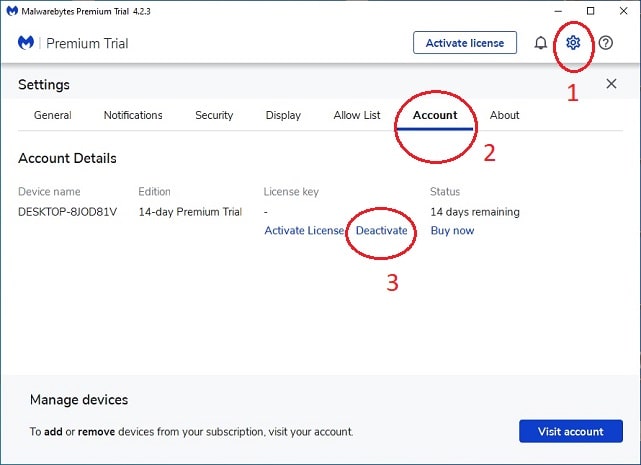Click the Activate license button
Image resolution: width=641 pixels, height=465 pixels.
tap(465, 43)
